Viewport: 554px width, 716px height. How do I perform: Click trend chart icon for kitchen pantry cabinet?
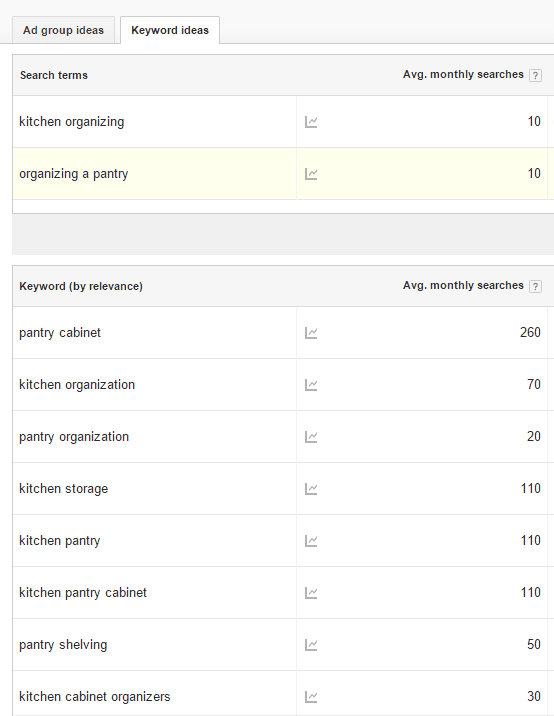click(x=311, y=593)
